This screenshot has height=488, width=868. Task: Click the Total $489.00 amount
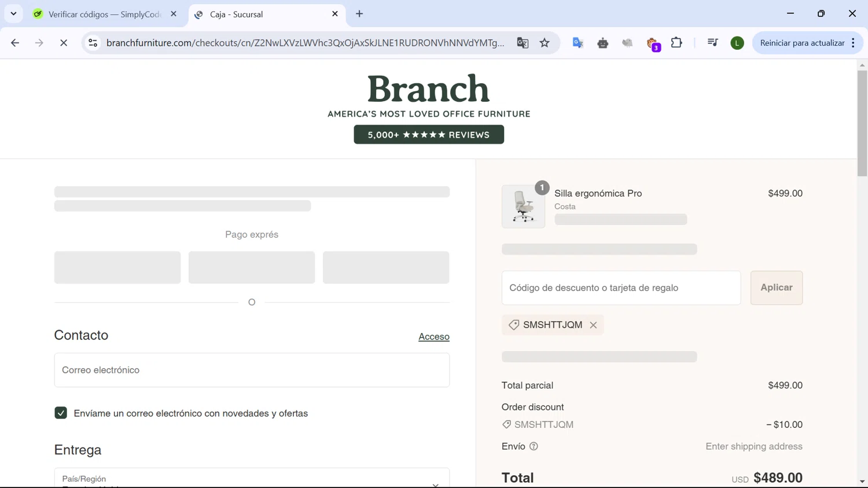778,478
